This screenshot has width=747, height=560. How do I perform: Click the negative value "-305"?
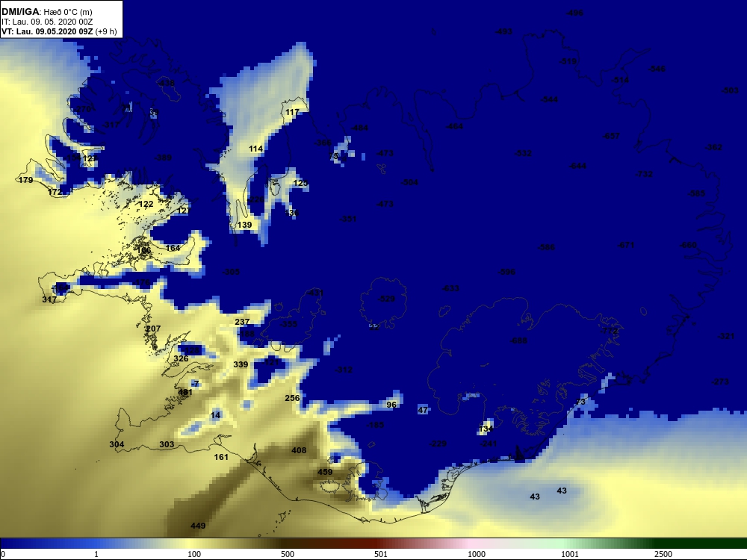(x=231, y=272)
